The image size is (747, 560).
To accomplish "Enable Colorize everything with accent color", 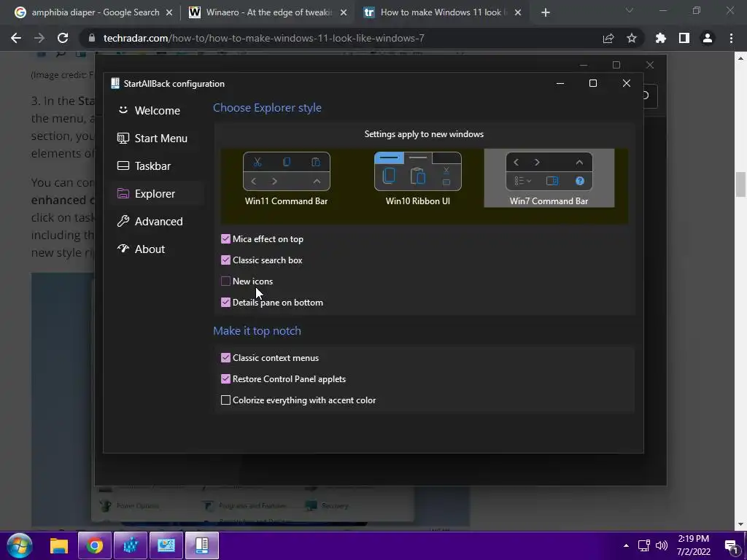I will pyautogui.click(x=226, y=400).
